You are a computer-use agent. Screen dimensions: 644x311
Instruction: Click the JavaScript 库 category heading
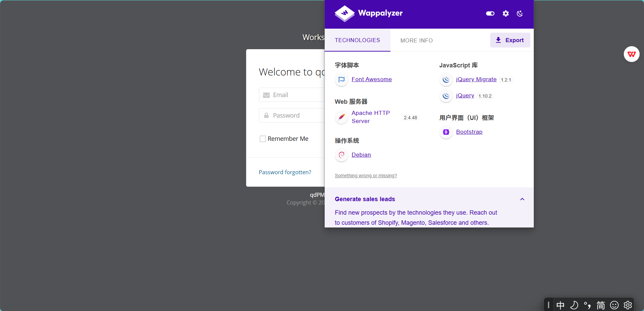[x=459, y=65]
